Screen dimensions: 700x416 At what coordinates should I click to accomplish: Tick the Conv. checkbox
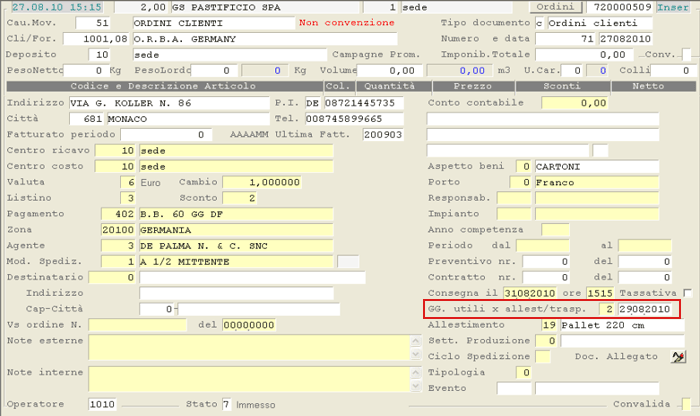686,54
